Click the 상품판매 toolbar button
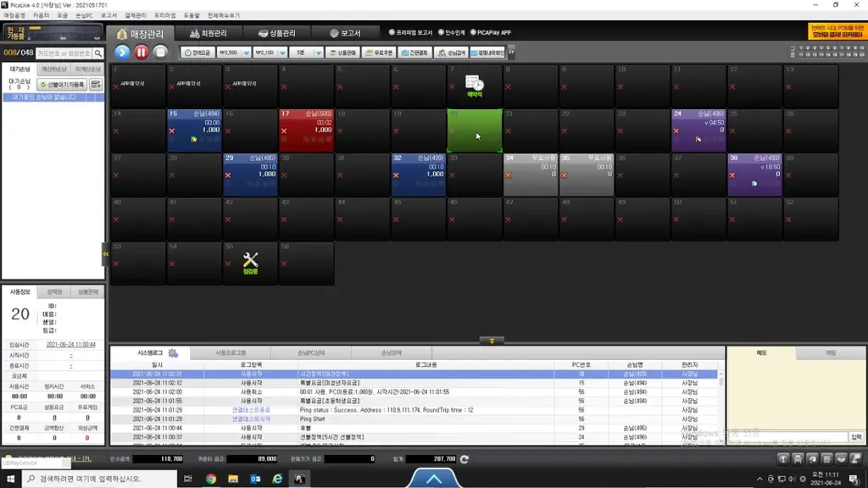Image resolution: width=868 pixels, height=488 pixels. (x=342, y=53)
